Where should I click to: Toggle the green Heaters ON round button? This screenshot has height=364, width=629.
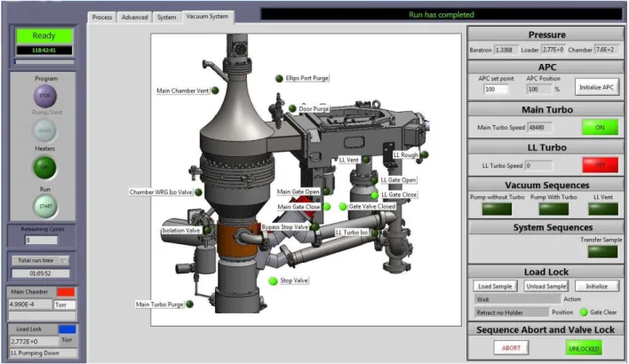pos(44,168)
